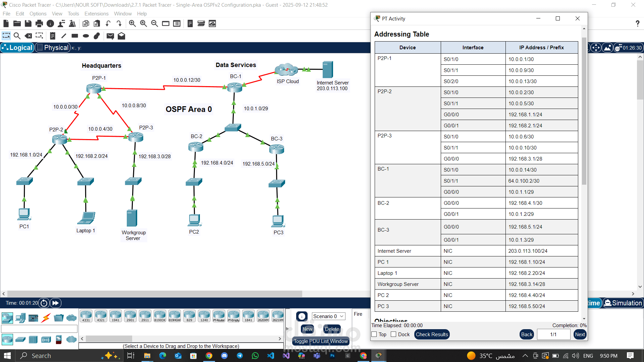Open the Extensions menu
Image resolution: width=644 pixels, height=362 pixels.
pos(96,14)
